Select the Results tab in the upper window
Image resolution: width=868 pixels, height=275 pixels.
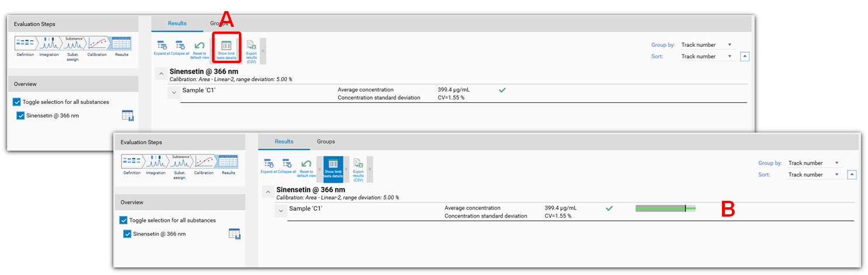[177, 23]
